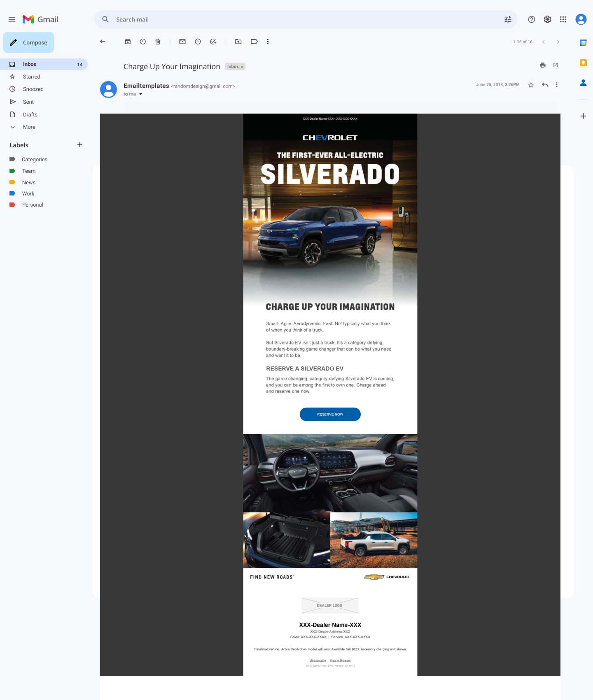Report this email as spam

(143, 42)
